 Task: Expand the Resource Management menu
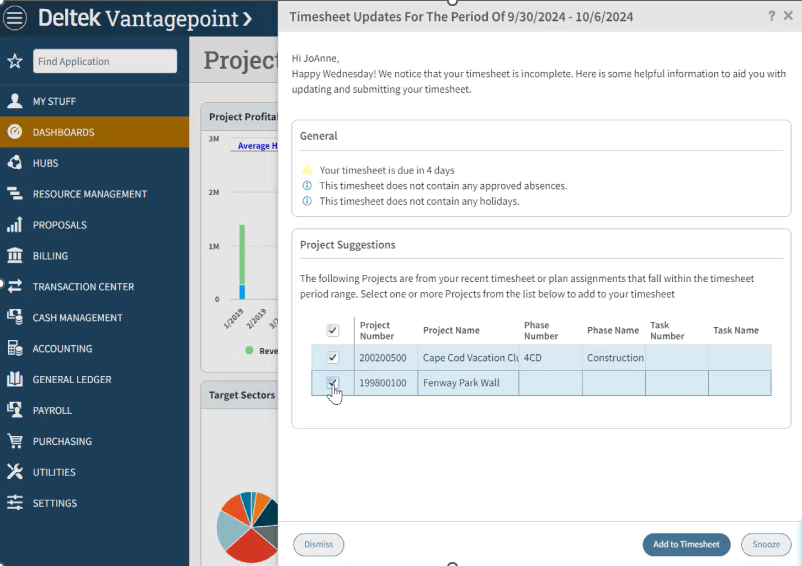(x=89, y=194)
